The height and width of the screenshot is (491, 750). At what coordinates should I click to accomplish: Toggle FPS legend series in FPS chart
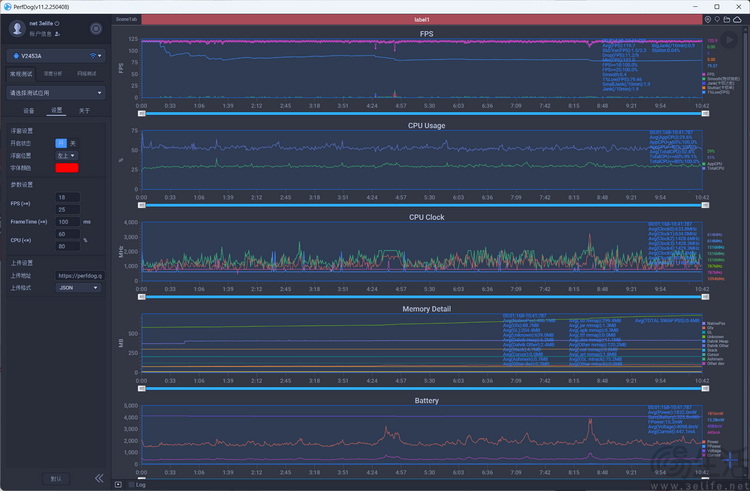[709, 75]
